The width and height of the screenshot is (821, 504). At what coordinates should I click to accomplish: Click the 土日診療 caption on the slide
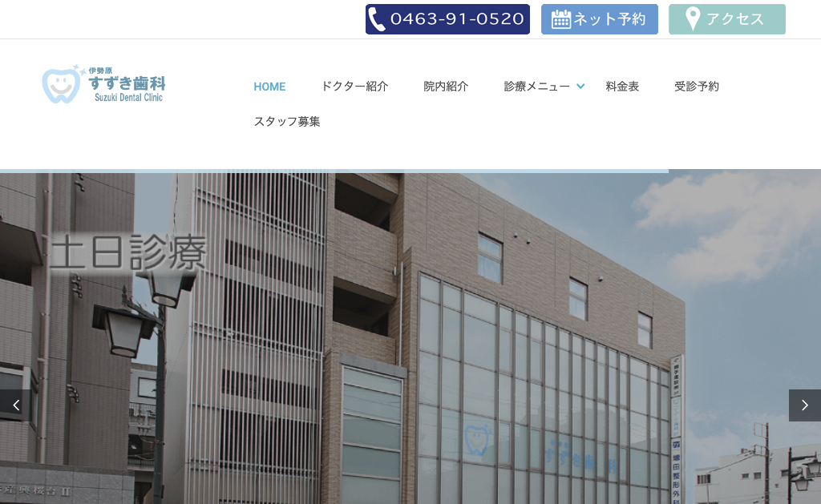(x=128, y=252)
